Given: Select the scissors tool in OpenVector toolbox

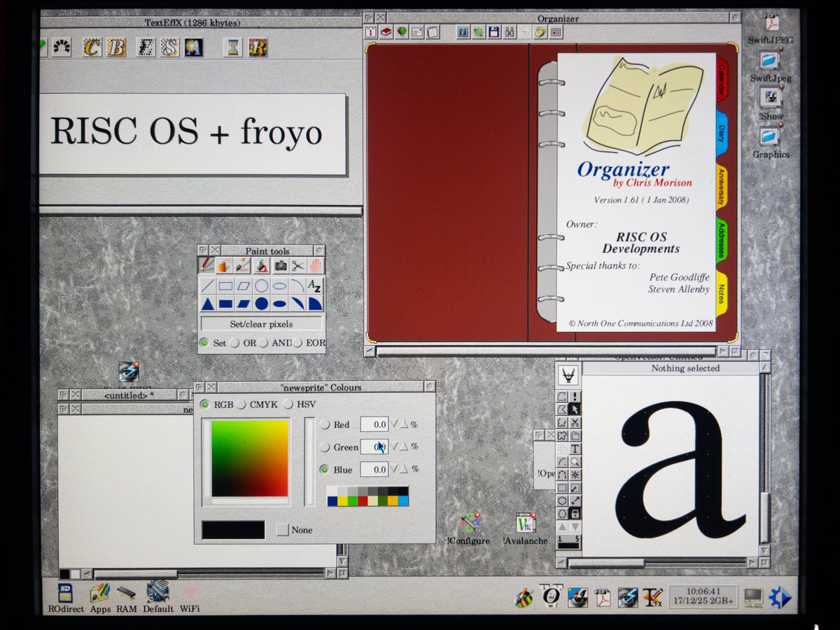Looking at the screenshot, I should 575,423.
